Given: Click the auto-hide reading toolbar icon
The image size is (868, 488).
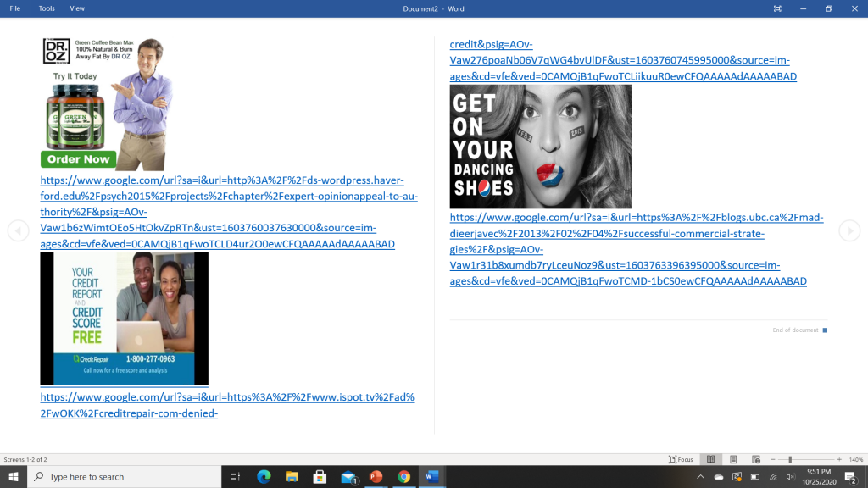Looking at the screenshot, I should [777, 8].
